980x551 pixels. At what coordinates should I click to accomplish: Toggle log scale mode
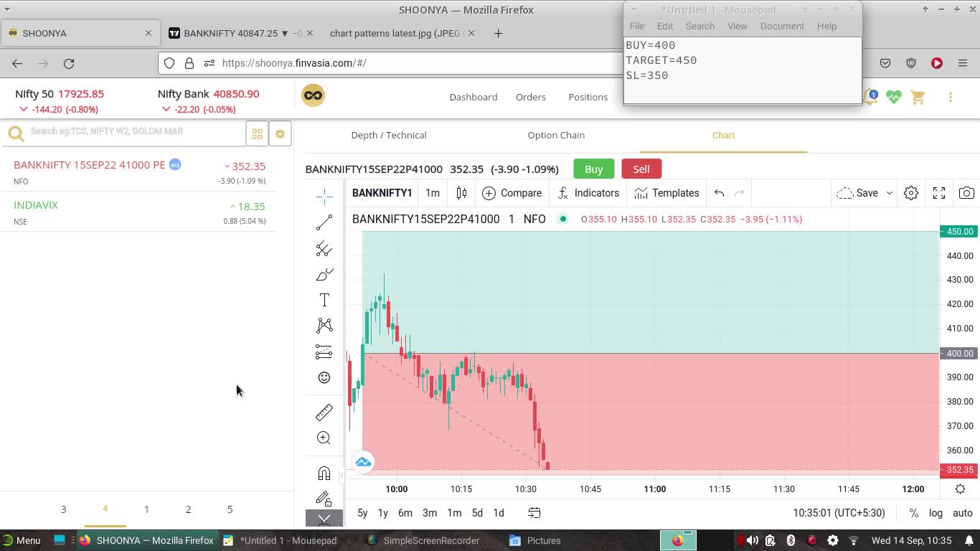(x=936, y=513)
